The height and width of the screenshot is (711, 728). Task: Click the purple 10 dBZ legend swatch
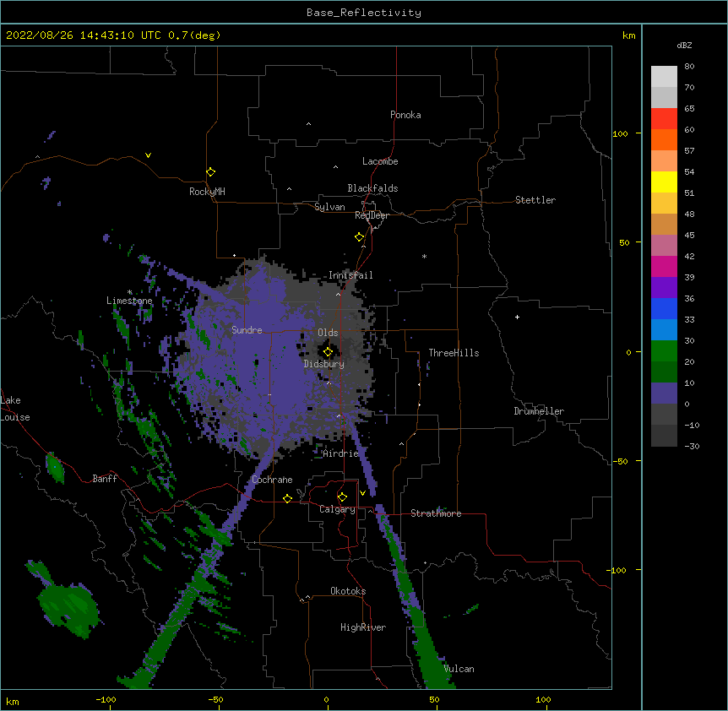coord(664,393)
